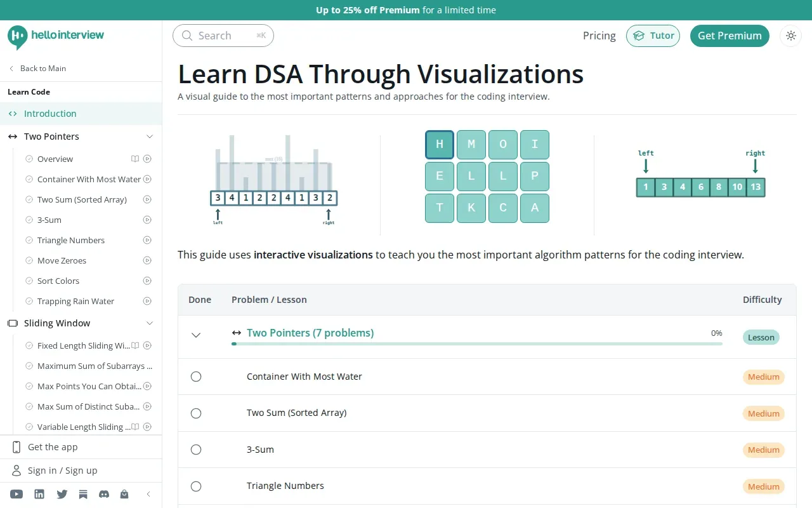Mark Container With Most Water as done

tap(196, 377)
